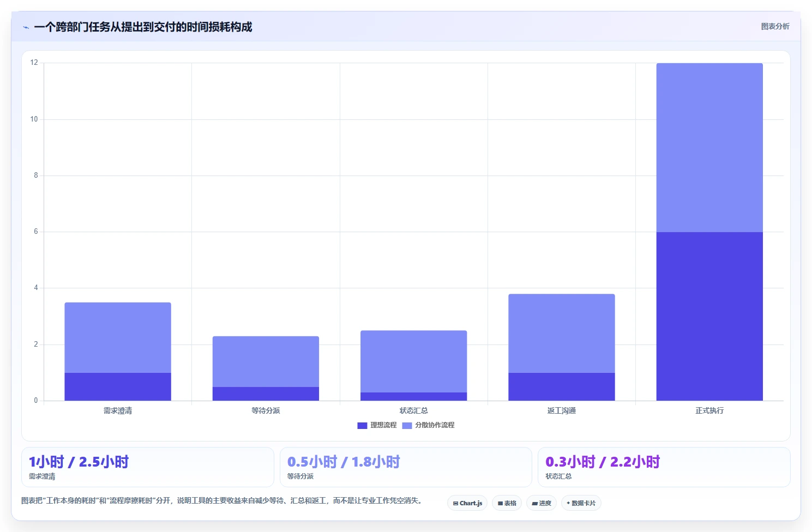The width and height of the screenshot is (812, 532).
Task: Click the y-axis value 6
Action: click(36, 232)
